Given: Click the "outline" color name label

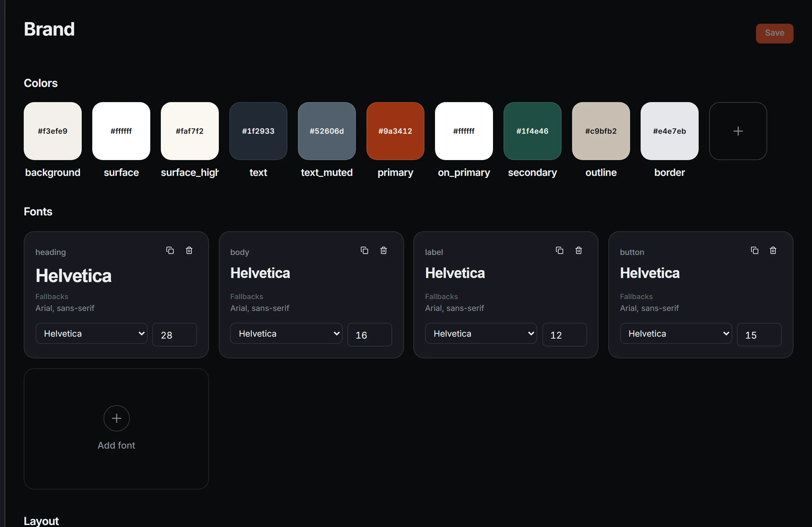Looking at the screenshot, I should click(x=601, y=173).
